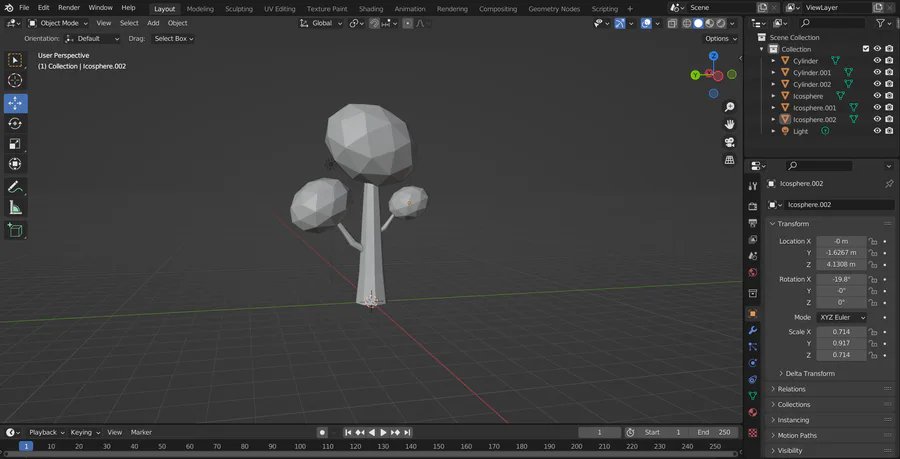Image resolution: width=900 pixels, height=459 pixels.
Task: Jump to the end frame button
Action: [407, 433]
